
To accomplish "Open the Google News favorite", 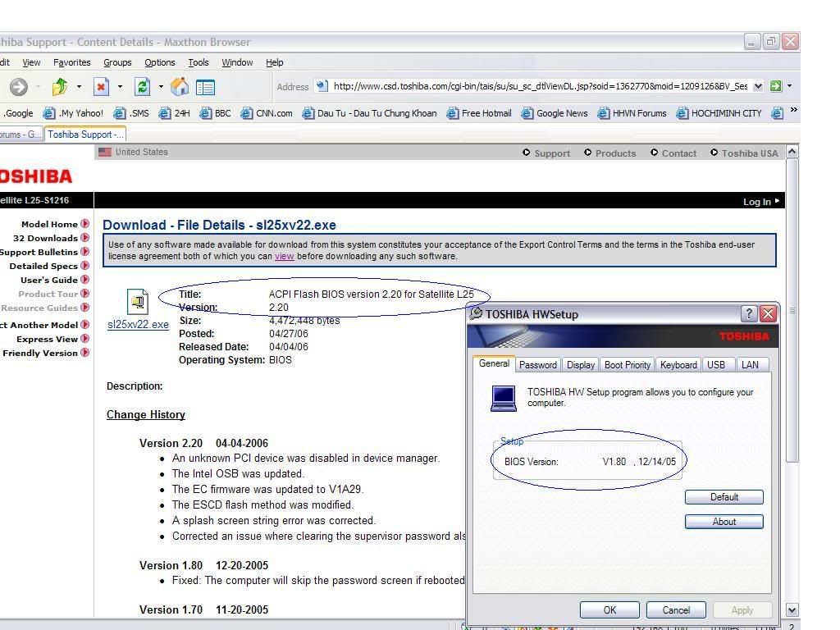I will pos(555,113).
